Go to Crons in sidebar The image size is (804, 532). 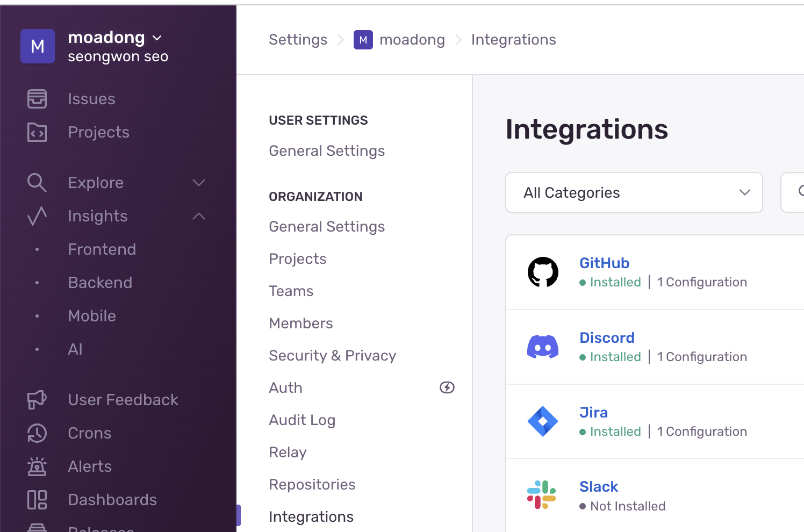tap(90, 433)
